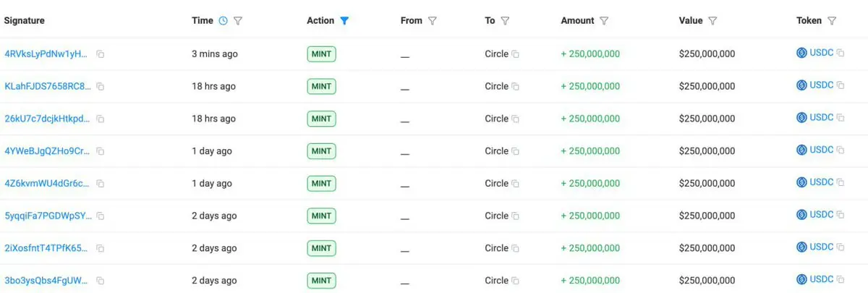The image size is (868, 293).
Task: Click the MINT tag in the first row
Action: pos(321,54)
